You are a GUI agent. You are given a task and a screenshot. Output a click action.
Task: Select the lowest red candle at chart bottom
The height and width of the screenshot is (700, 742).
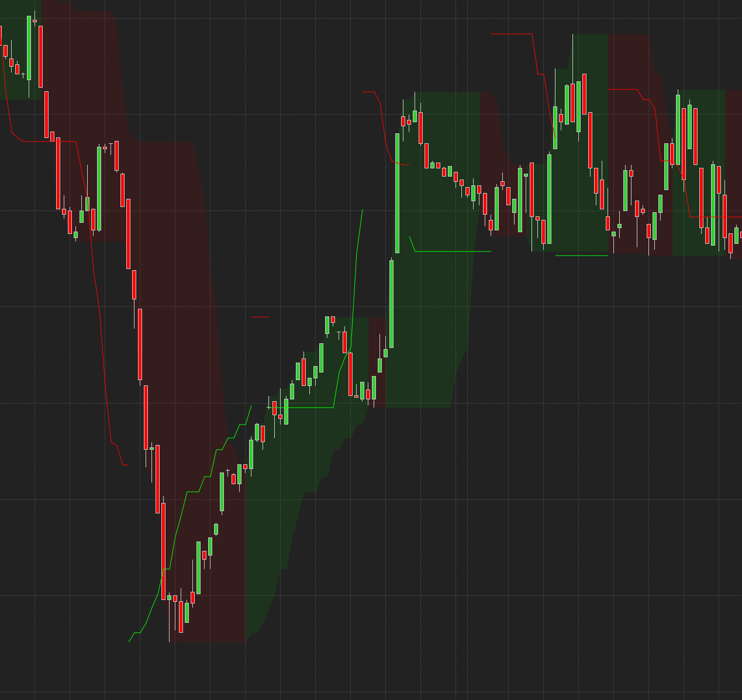point(181,617)
